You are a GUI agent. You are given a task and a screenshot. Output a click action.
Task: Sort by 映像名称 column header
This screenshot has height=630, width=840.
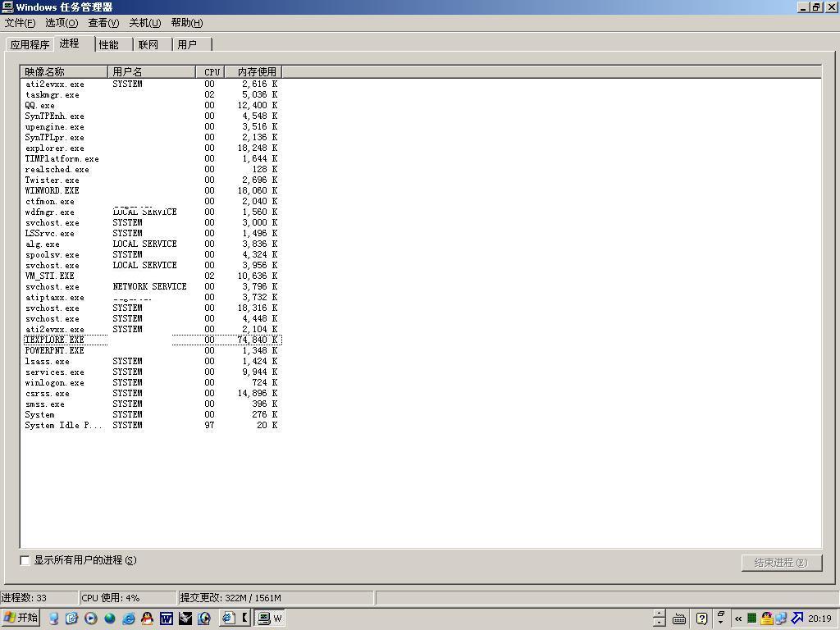point(64,72)
